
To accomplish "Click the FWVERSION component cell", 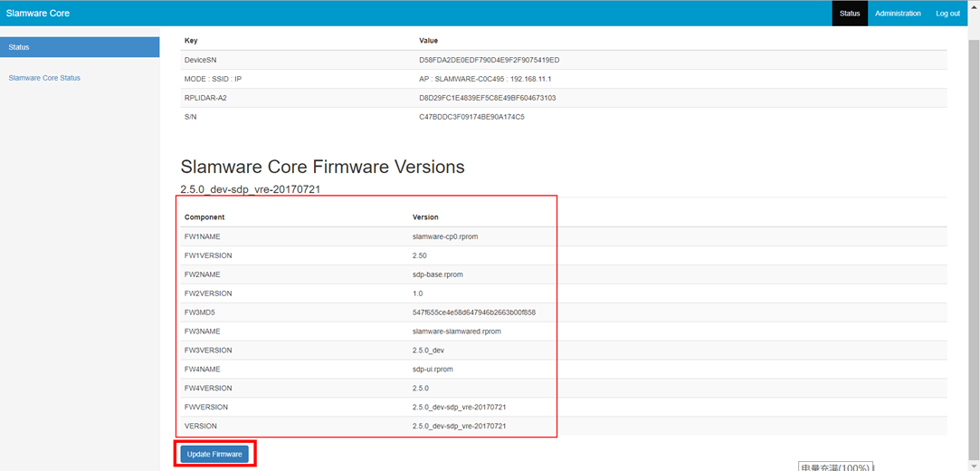I will pos(205,407).
